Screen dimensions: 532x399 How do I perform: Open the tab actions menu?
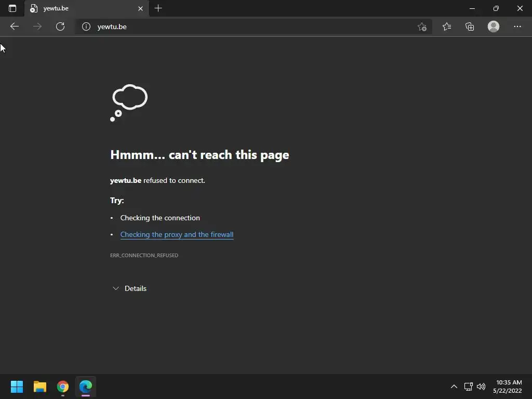12,8
